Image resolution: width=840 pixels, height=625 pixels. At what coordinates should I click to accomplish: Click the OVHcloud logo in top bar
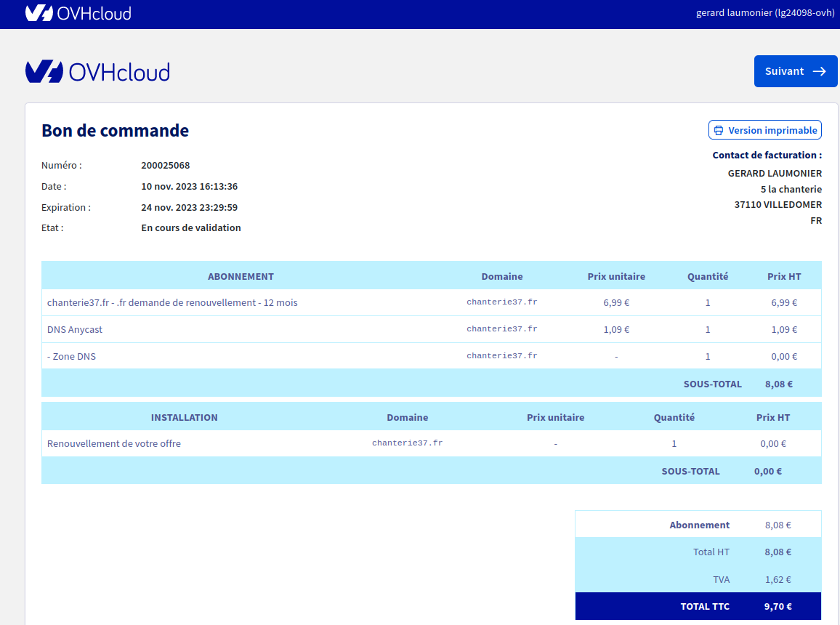point(78,13)
